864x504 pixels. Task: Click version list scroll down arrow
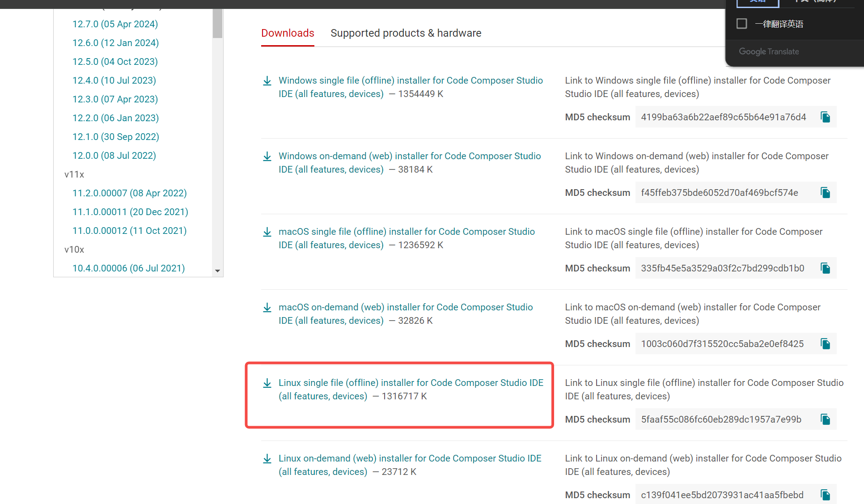click(217, 271)
